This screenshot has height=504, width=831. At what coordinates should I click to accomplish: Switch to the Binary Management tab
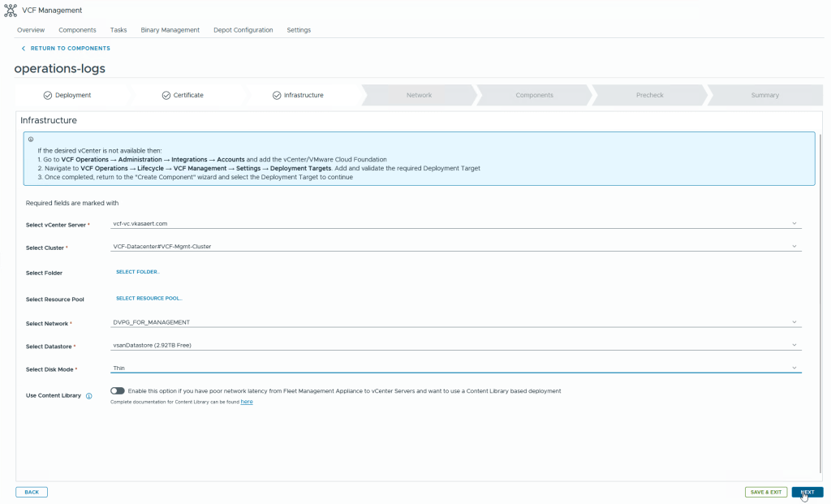coord(170,30)
